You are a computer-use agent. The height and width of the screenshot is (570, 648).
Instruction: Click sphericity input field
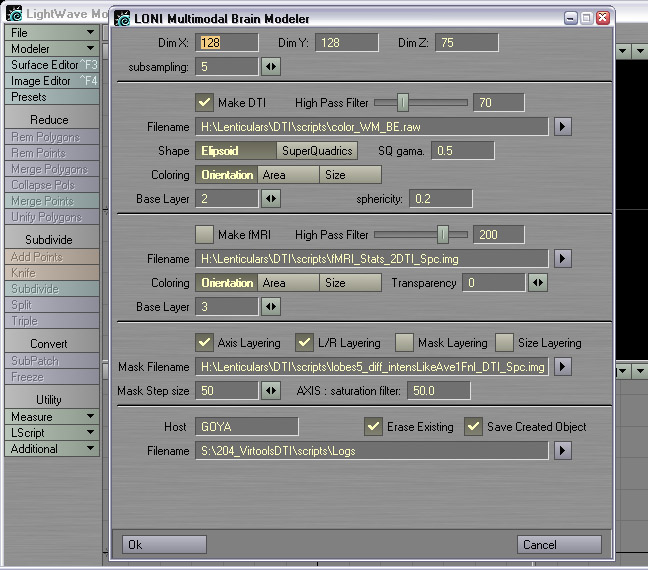pyautogui.click(x=441, y=199)
